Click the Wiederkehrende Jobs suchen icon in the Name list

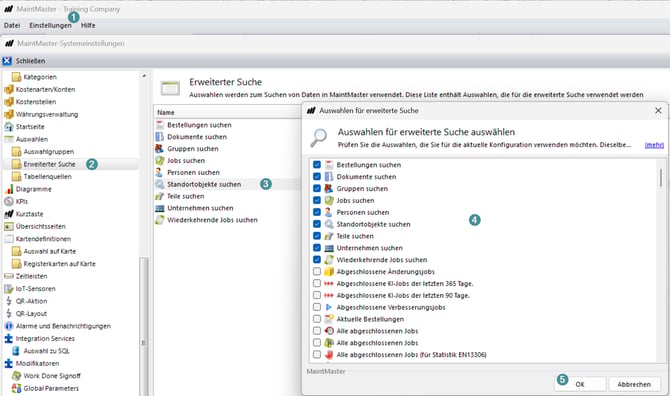click(x=160, y=220)
